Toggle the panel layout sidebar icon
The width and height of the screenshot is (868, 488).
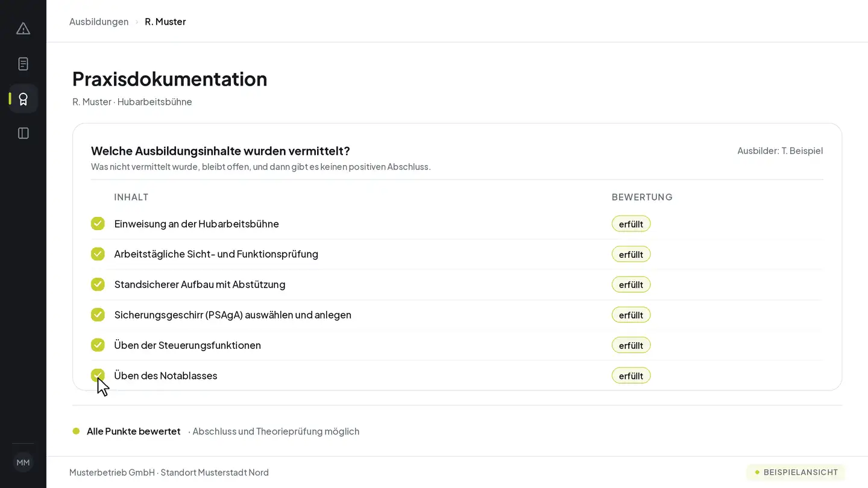pos(23,133)
